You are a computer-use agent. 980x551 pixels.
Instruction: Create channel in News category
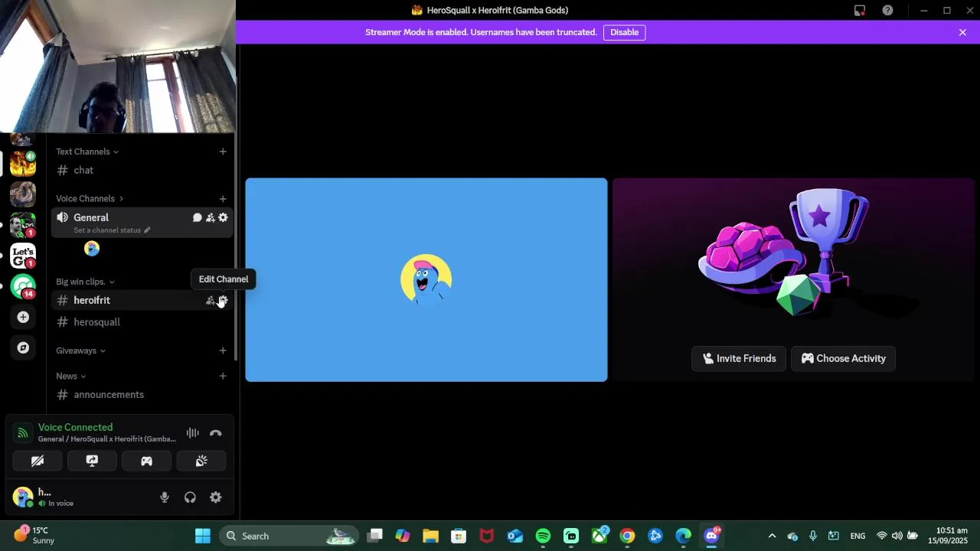(x=223, y=376)
